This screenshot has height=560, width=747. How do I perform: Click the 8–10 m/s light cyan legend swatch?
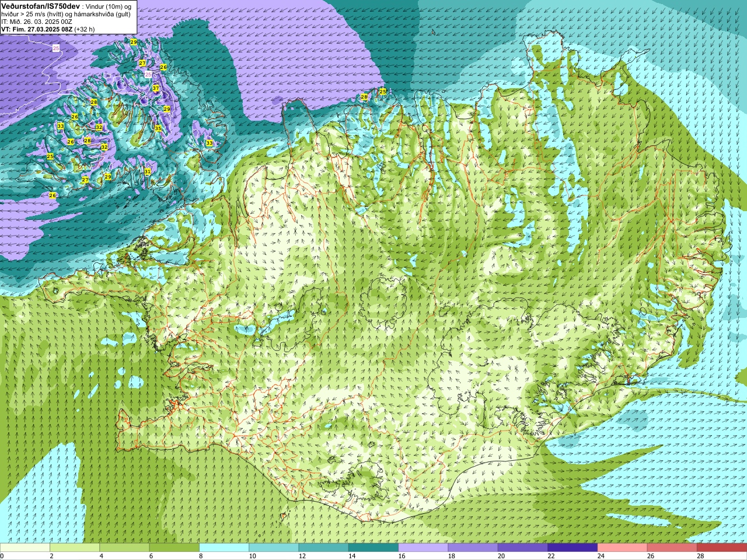tap(224, 548)
